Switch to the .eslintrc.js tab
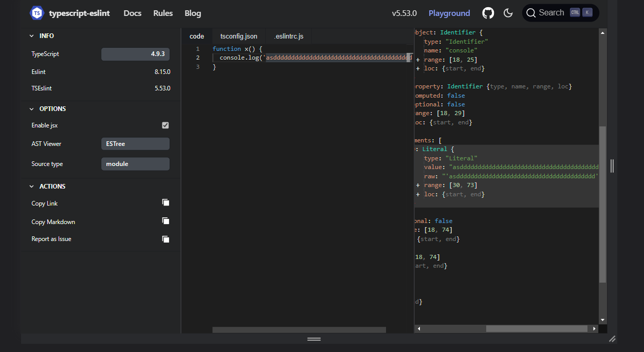This screenshot has height=352, width=644. point(289,36)
